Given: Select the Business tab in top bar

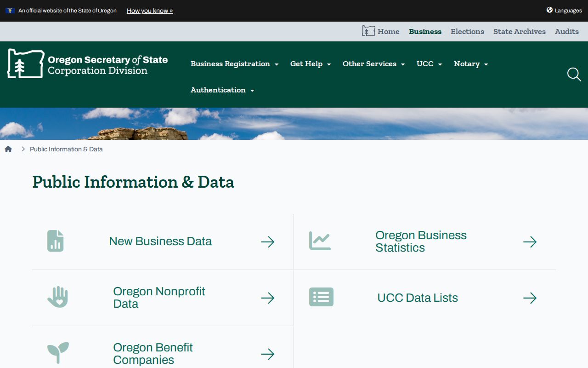Looking at the screenshot, I should tap(425, 31).
